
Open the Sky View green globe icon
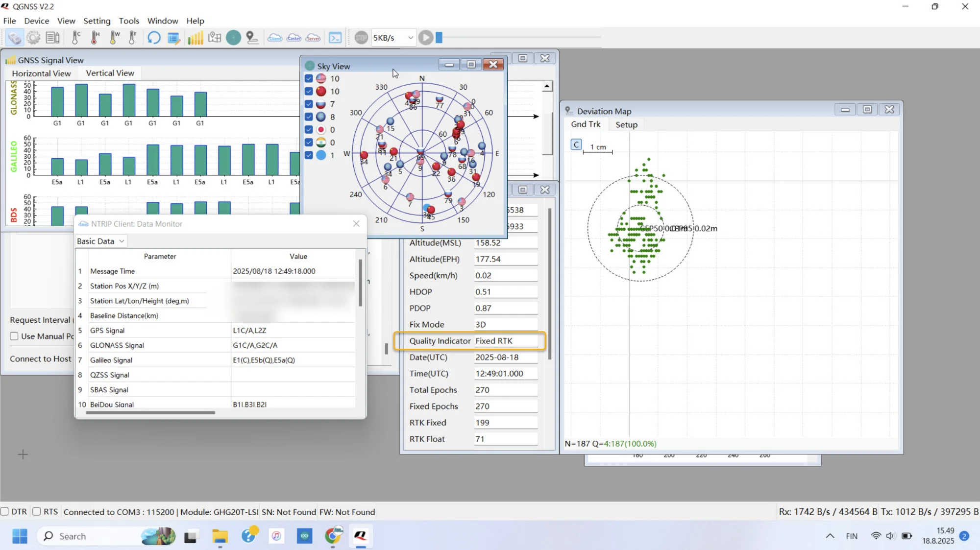pyautogui.click(x=233, y=38)
